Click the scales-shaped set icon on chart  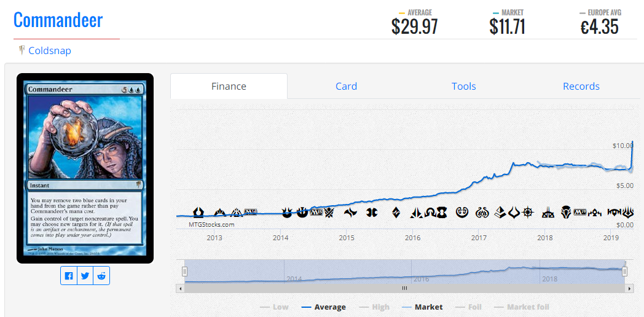pos(548,213)
